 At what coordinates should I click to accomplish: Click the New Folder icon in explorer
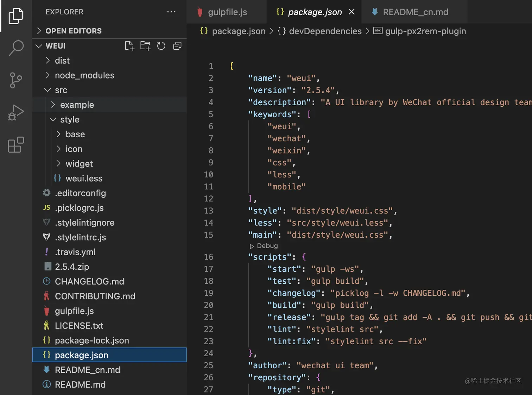pyautogui.click(x=145, y=46)
